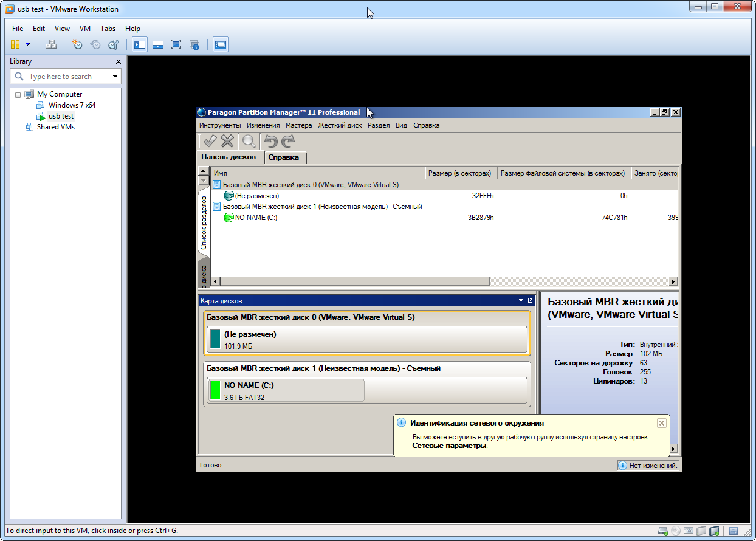This screenshot has width=756, height=541.
Task: Click the Unity mode toolbar icon
Action: coord(194,44)
